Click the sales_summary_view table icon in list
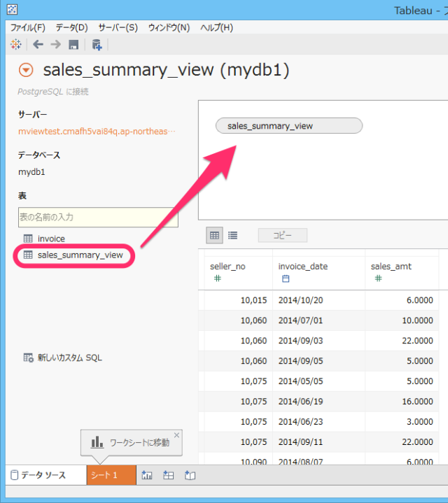Screen dimensions: 448x503 28,255
